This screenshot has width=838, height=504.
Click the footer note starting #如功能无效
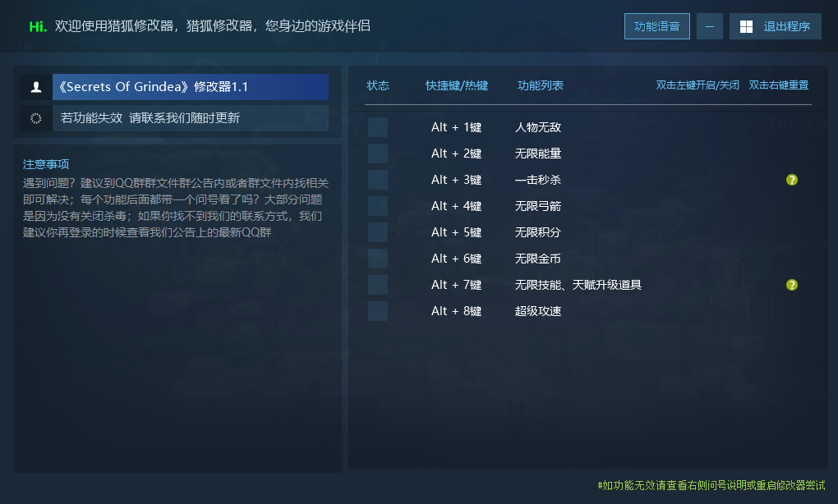coord(711,485)
